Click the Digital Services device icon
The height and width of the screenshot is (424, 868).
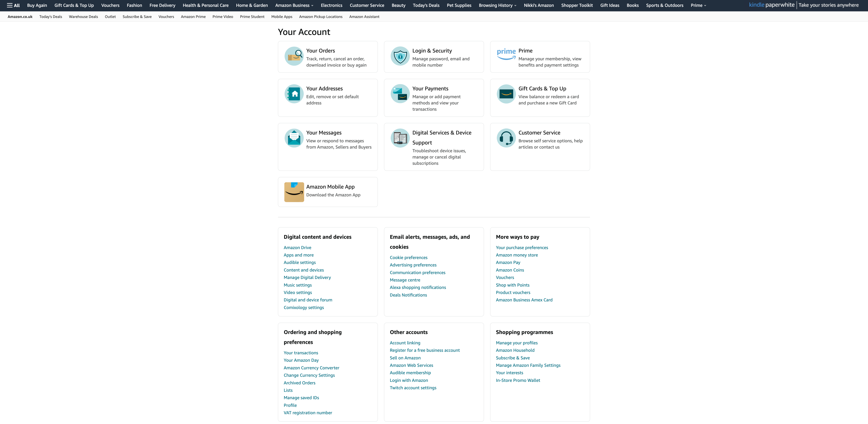click(400, 138)
